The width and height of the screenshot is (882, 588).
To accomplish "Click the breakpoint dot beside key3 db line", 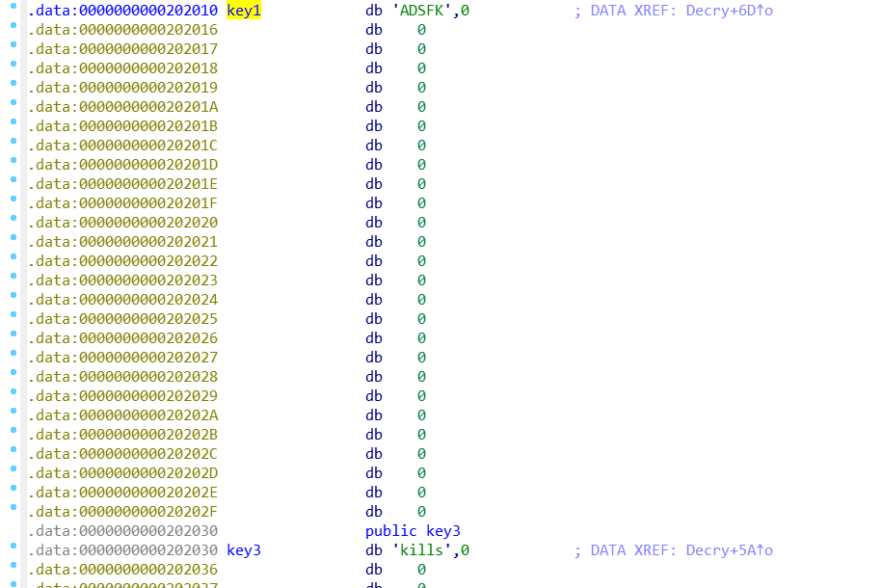I will 13,546.
